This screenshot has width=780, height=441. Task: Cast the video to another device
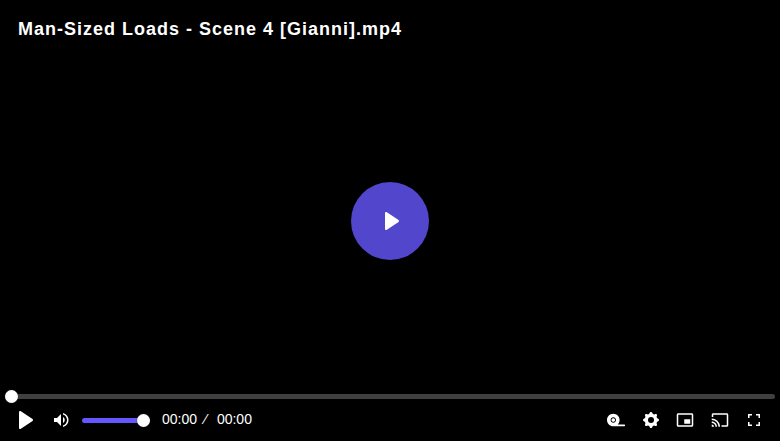720,420
